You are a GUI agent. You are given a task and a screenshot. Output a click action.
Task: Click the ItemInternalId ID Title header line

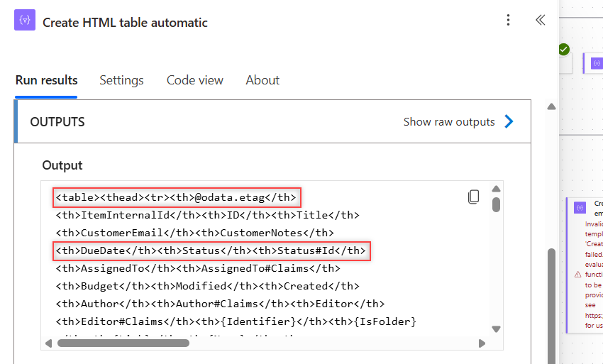tap(208, 215)
